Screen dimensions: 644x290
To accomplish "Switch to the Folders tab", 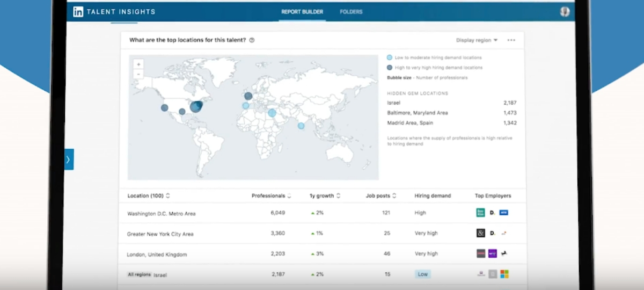I will point(351,12).
